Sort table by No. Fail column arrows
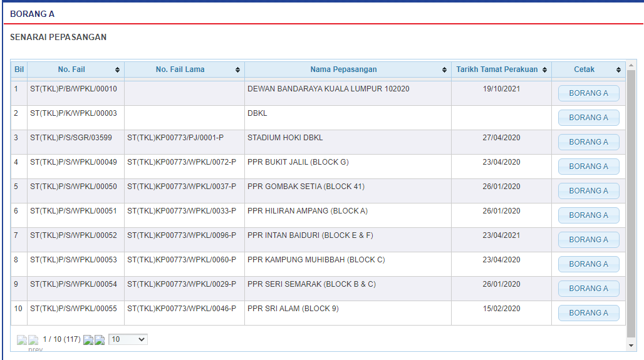The image size is (644, 360). [x=117, y=69]
